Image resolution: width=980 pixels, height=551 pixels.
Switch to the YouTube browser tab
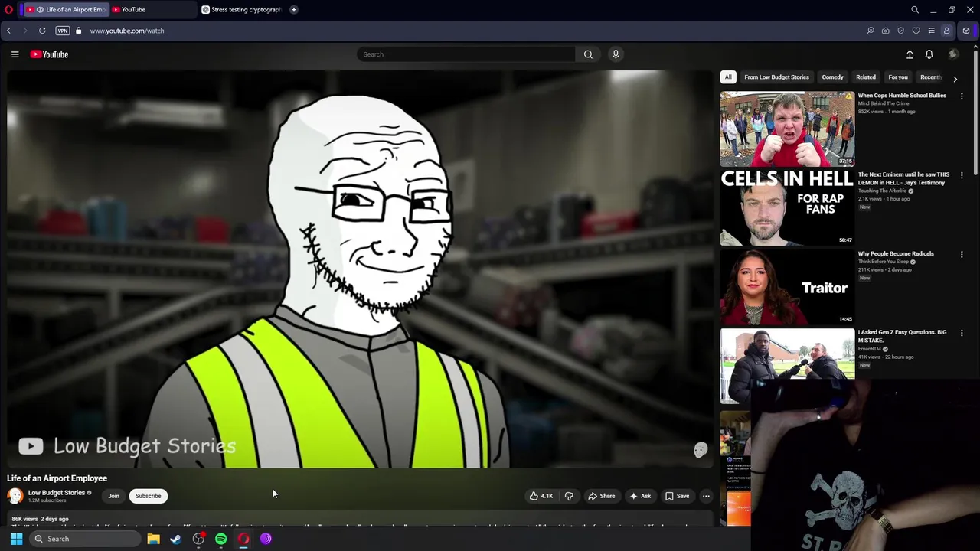click(x=152, y=10)
